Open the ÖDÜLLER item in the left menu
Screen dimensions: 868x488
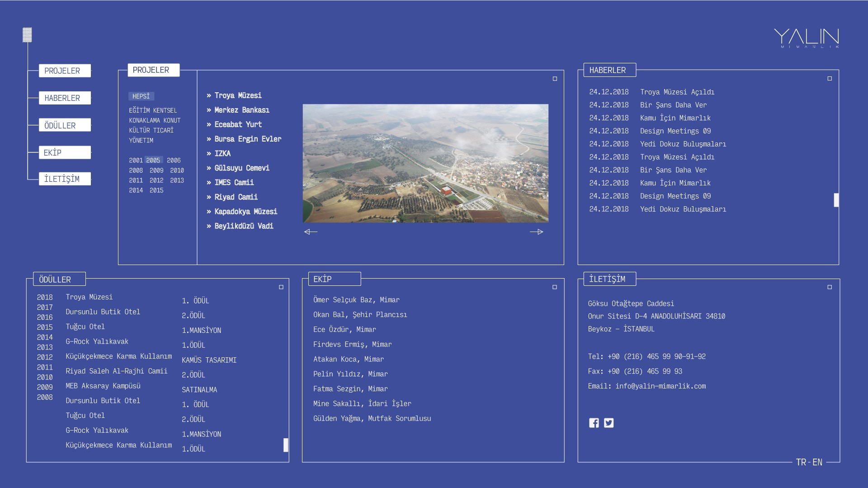click(65, 125)
